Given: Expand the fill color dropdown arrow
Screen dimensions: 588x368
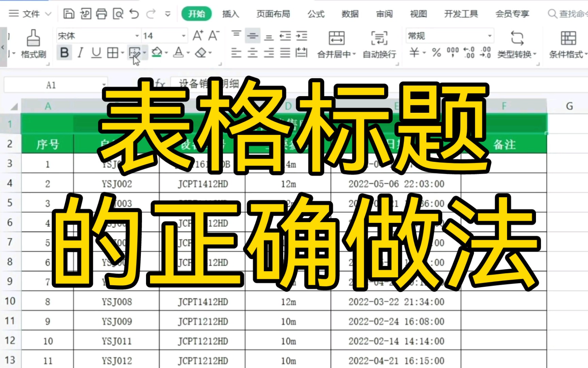Looking at the screenshot, I should (x=166, y=53).
